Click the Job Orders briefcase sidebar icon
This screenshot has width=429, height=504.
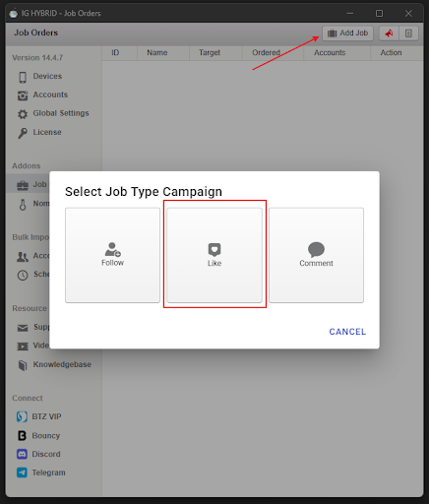[23, 185]
